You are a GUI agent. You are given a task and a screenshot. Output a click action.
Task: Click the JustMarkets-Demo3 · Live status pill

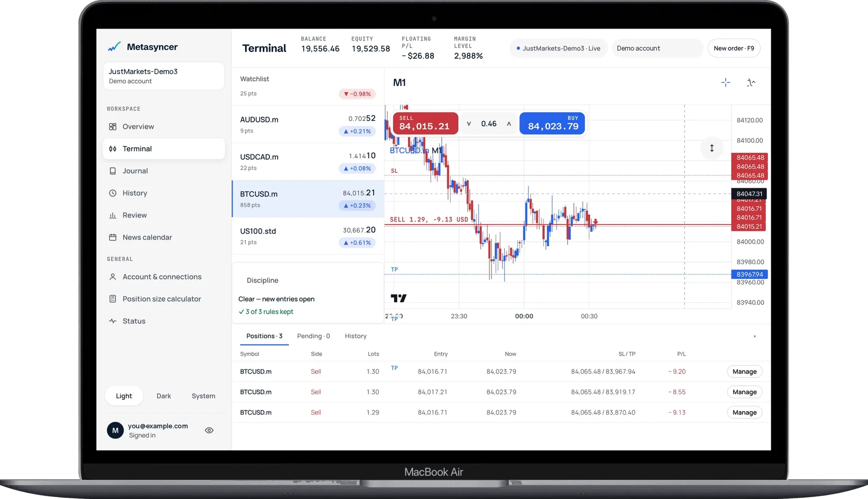pos(558,48)
